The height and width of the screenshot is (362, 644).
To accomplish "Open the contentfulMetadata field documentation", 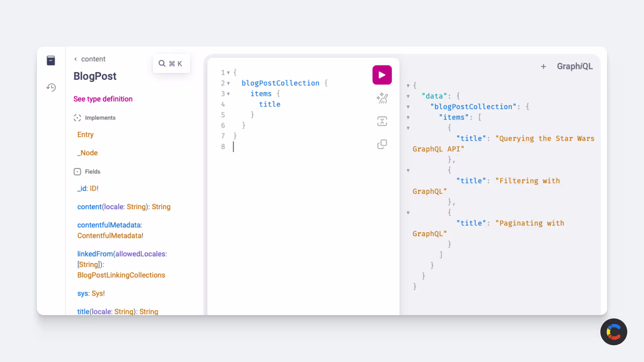I will tap(109, 225).
